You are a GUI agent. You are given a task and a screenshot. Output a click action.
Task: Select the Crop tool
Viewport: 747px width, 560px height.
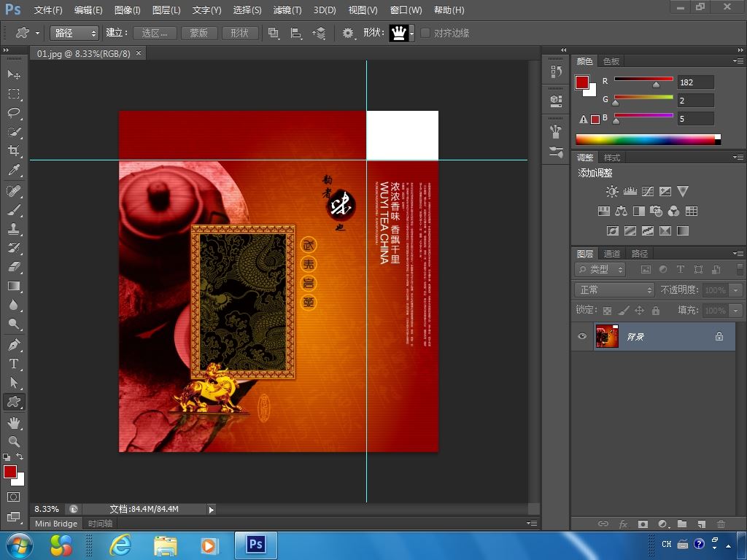(14, 151)
